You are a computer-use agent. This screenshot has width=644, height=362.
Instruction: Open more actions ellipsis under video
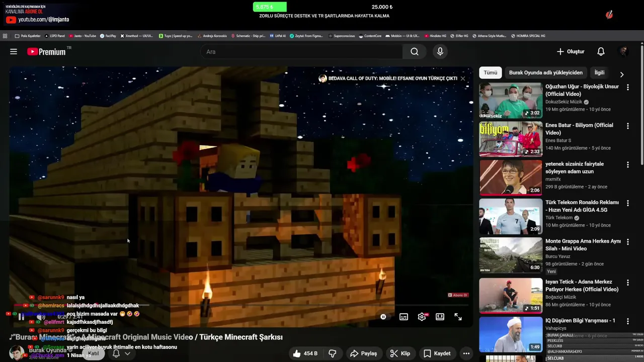tap(466, 353)
